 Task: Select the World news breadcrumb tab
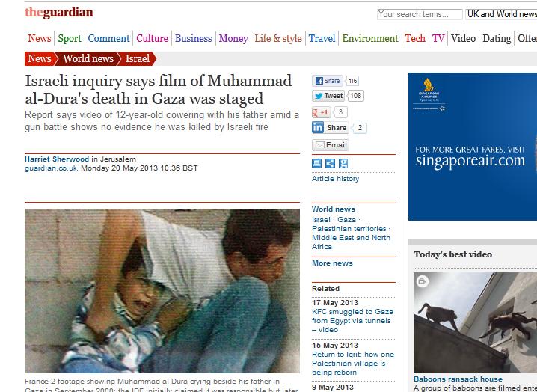point(88,58)
